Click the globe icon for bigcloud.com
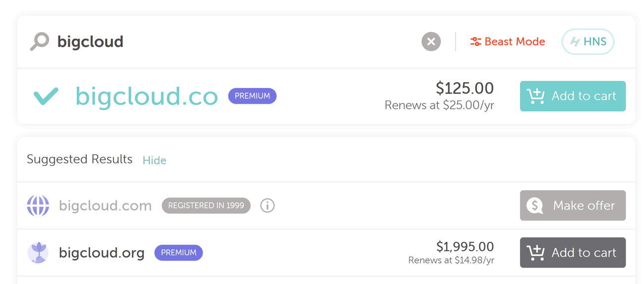The image size is (644, 284). tap(38, 206)
